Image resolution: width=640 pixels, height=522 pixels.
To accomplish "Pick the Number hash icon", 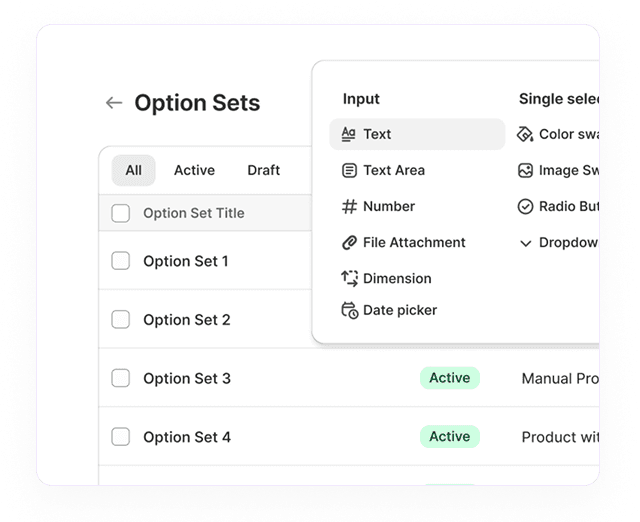I will click(x=349, y=206).
